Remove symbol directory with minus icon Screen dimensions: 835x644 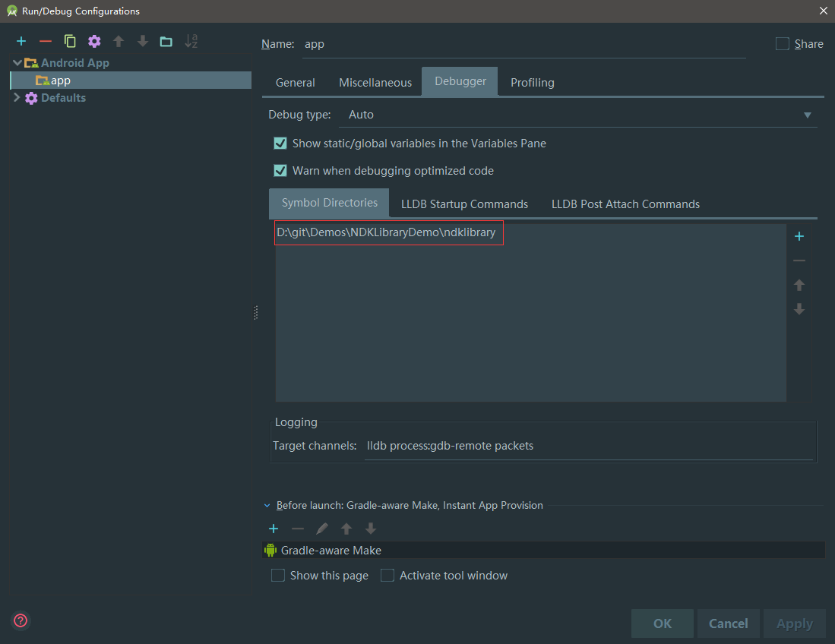point(799,260)
